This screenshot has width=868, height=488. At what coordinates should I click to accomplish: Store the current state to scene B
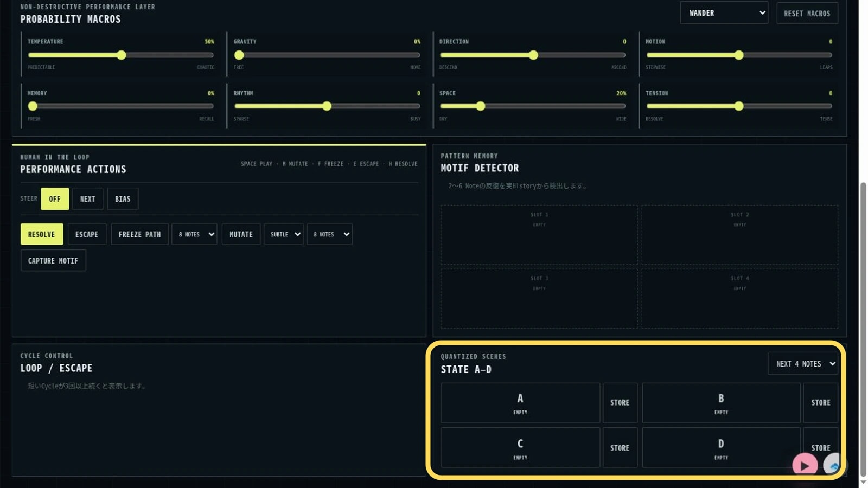coord(820,403)
